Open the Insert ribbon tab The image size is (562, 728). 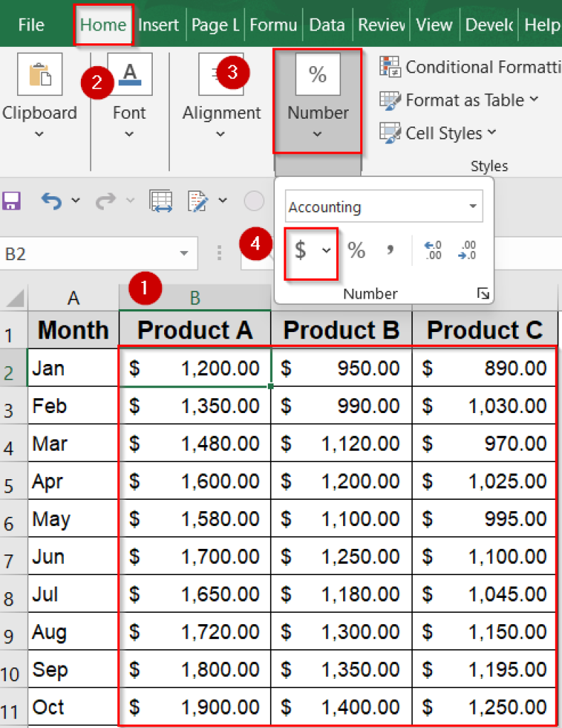click(x=158, y=24)
